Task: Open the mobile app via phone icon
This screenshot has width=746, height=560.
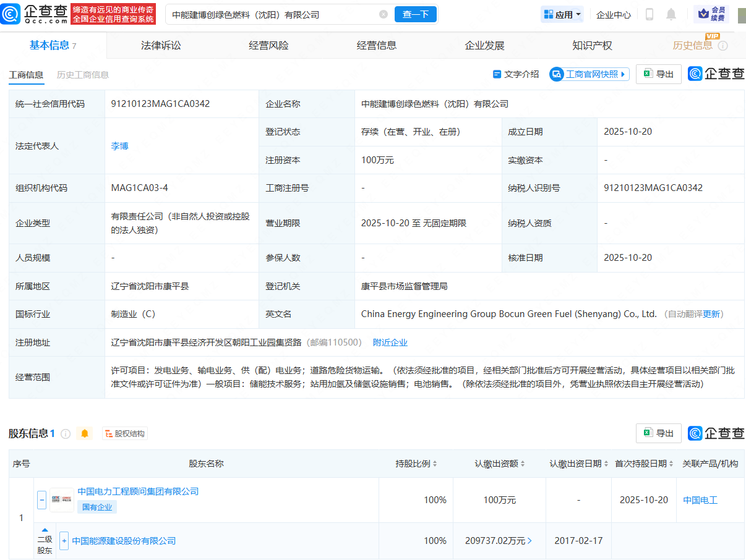Action: [649, 14]
